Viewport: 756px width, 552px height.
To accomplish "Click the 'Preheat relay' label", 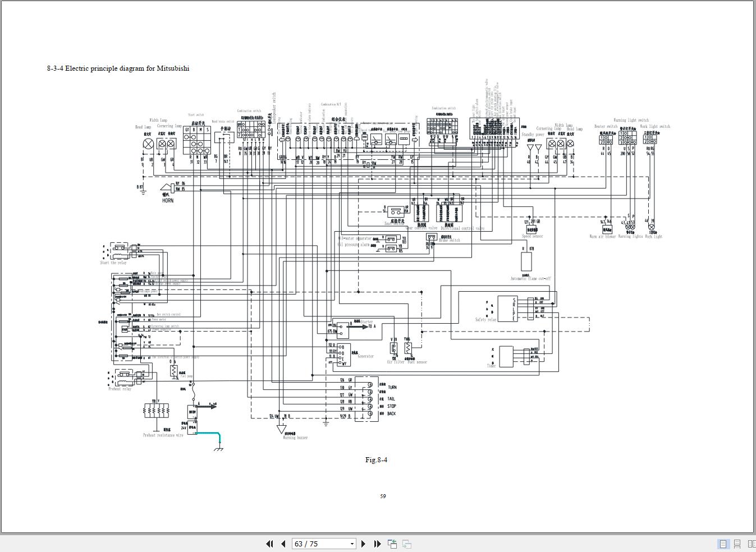I will click(120, 389).
